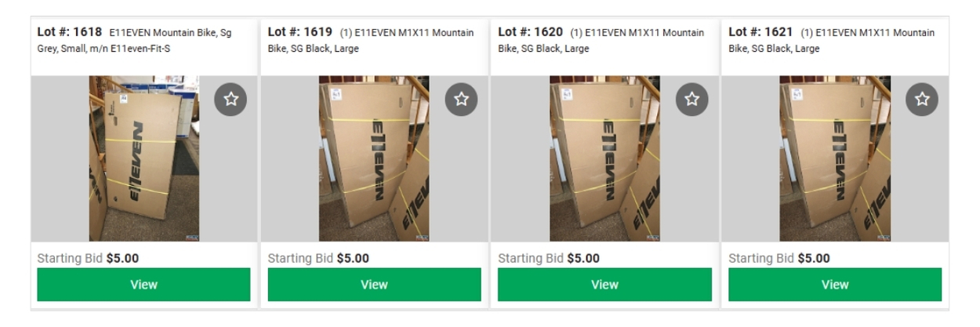Open Lot 1621 cardboard box image
This screenshot has width=980, height=327.
(x=835, y=158)
